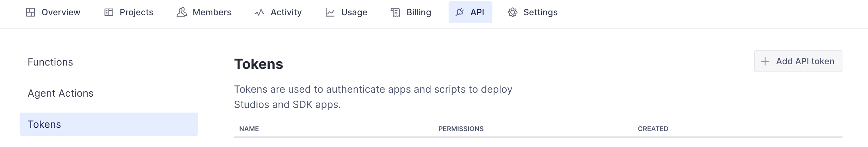Click the Projects panel icon
This screenshot has height=147, width=868.
(109, 13)
